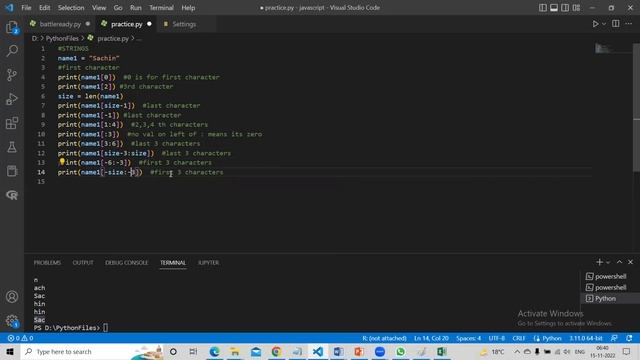Open the Explorer view in activity bar
The image size is (640, 360).
(12, 27)
